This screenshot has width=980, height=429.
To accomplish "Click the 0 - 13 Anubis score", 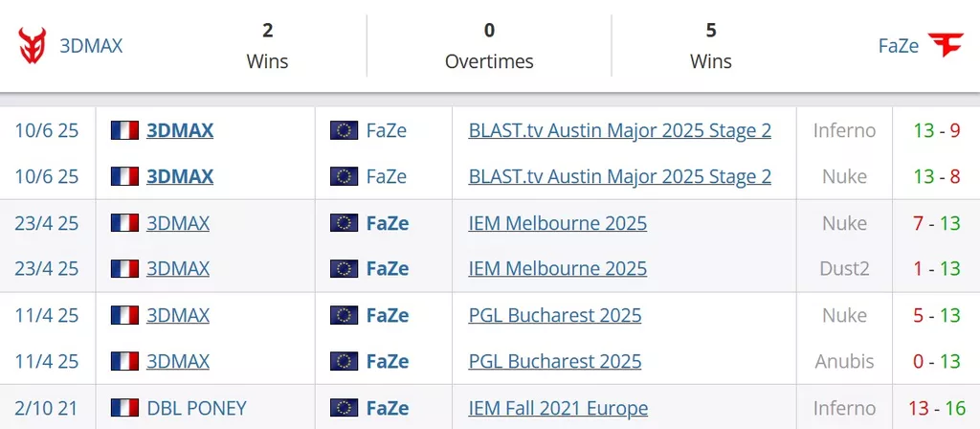I will [x=936, y=361].
